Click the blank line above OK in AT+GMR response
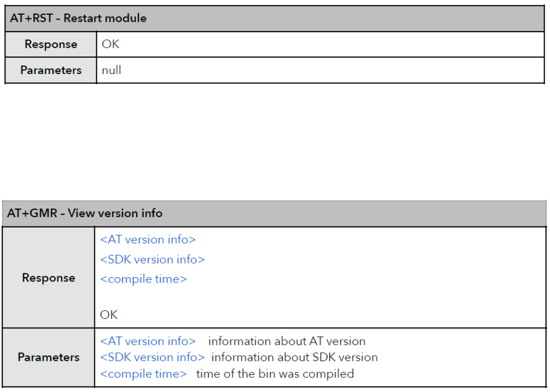Image resolution: width=550 pixels, height=392 pixels. (320, 297)
